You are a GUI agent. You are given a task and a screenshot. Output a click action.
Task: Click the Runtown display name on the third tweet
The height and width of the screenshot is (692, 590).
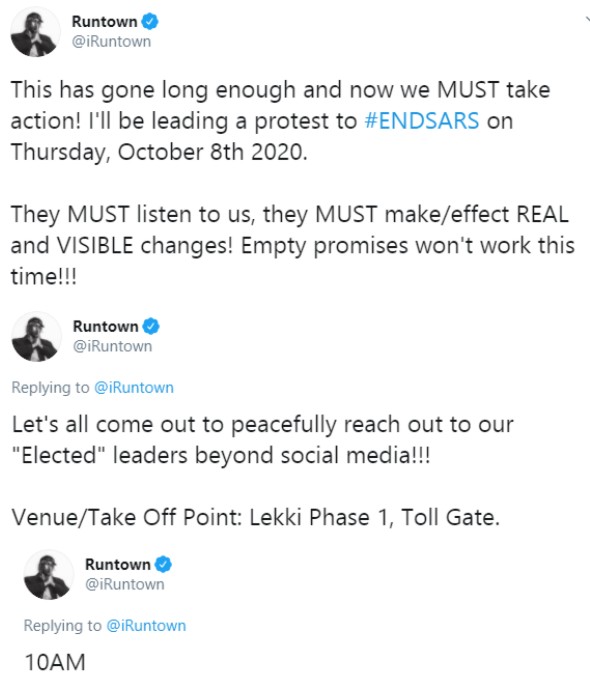(118, 564)
